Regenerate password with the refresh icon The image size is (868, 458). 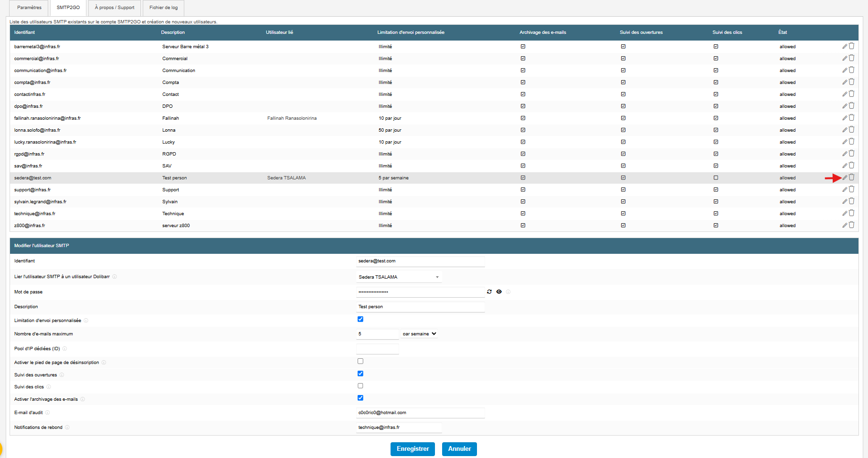tap(489, 291)
